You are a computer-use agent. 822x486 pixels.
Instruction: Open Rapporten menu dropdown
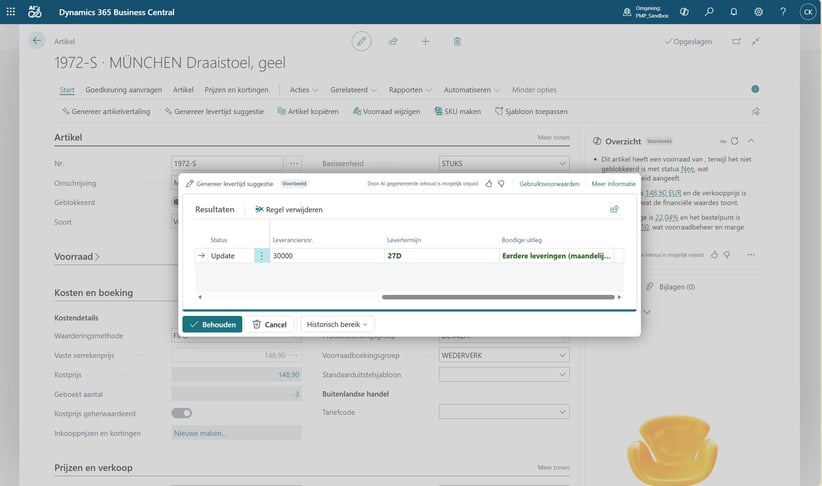pyautogui.click(x=410, y=90)
